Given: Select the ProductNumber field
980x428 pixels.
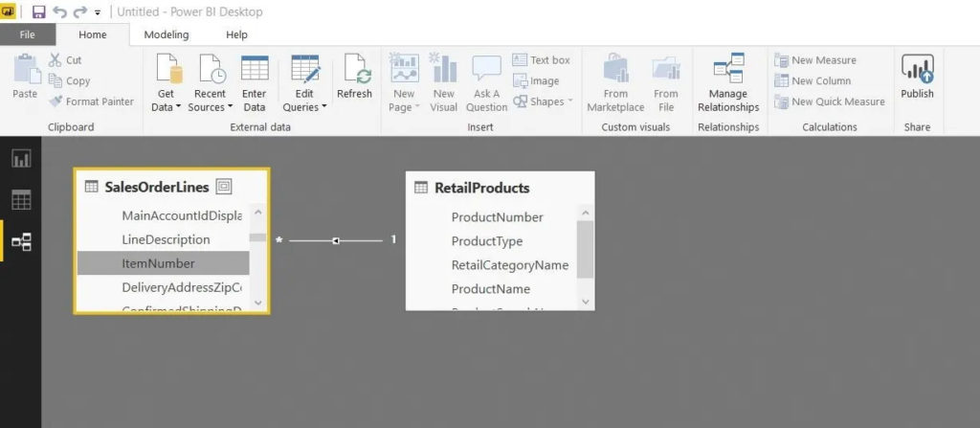Looking at the screenshot, I should pos(497,217).
